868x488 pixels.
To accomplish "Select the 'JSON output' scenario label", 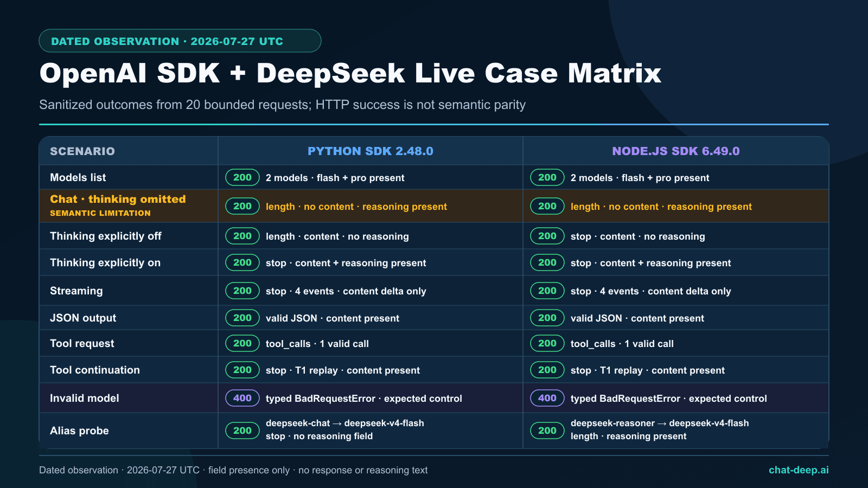I will [x=83, y=318].
